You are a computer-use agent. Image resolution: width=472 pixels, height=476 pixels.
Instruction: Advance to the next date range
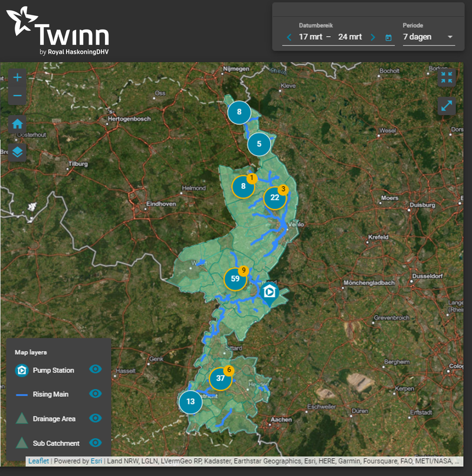click(x=372, y=37)
